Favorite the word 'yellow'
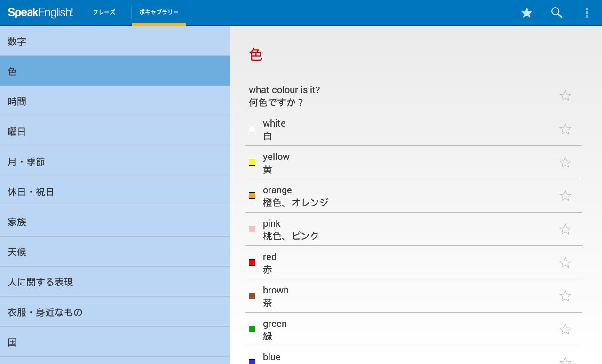The height and width of the screenshot is (364, 602). coord(565,163)
